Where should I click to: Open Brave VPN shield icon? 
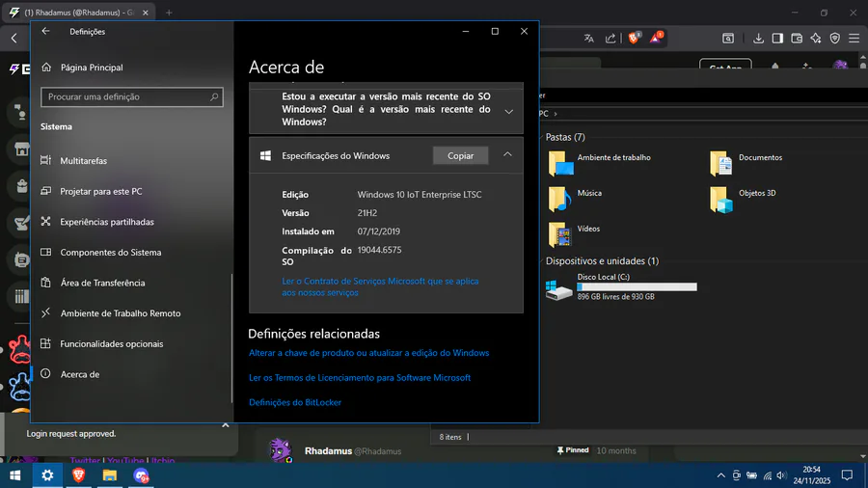[835, 39]
